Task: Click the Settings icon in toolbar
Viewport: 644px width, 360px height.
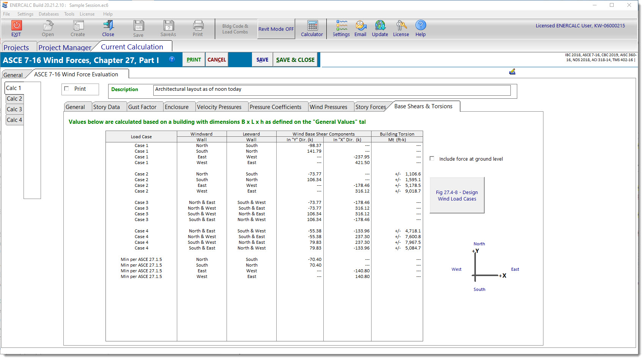Action: coord(341,25)
